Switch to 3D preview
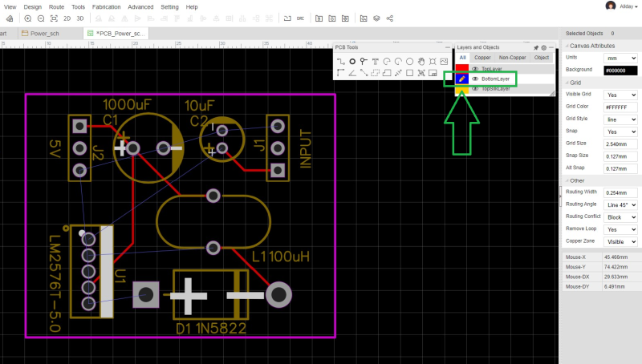 (80, 18)
